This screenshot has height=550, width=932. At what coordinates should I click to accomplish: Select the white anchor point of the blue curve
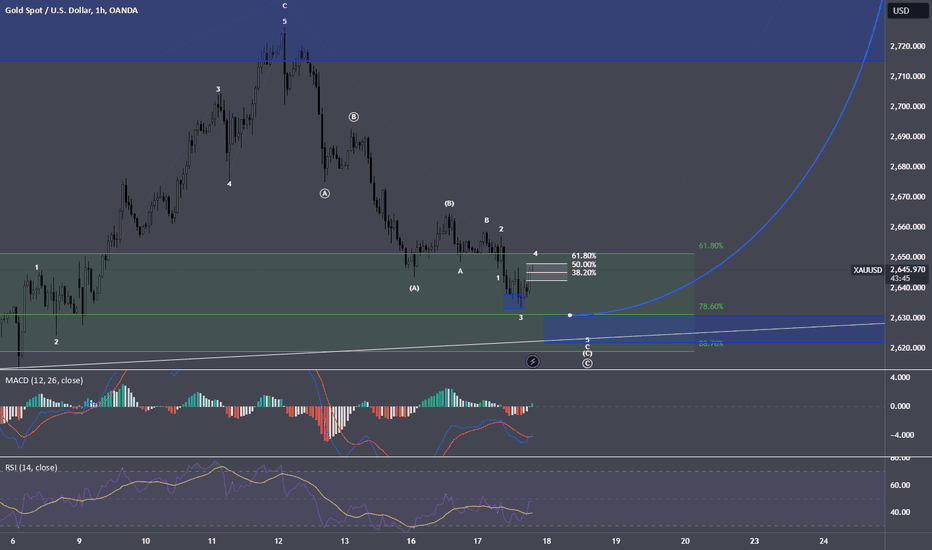(570, 315)
